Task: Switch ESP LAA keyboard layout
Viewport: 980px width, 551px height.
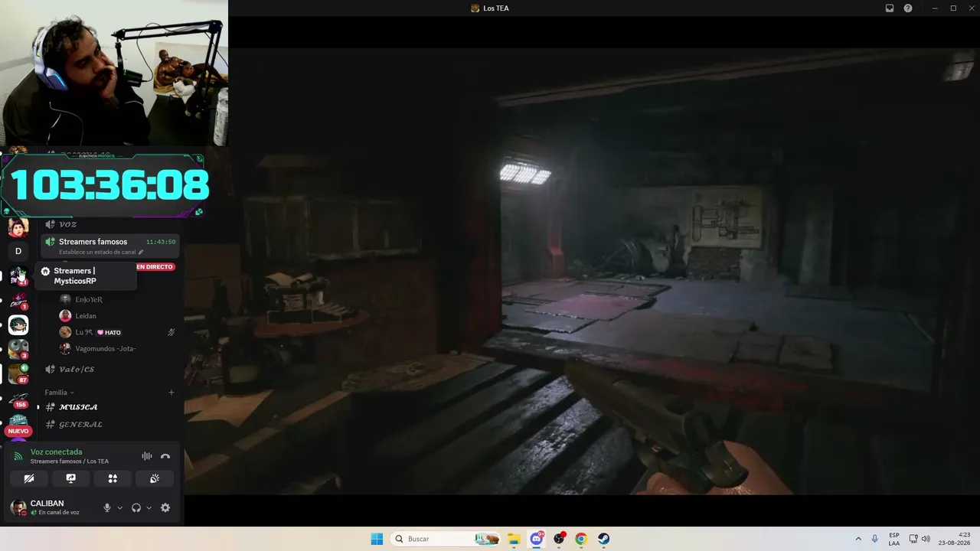Action: 894,539
